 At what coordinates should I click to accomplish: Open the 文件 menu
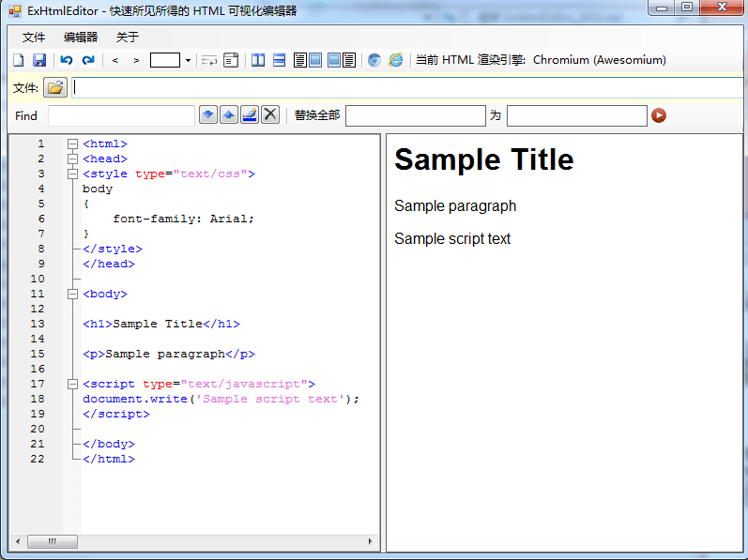point(34,38)
